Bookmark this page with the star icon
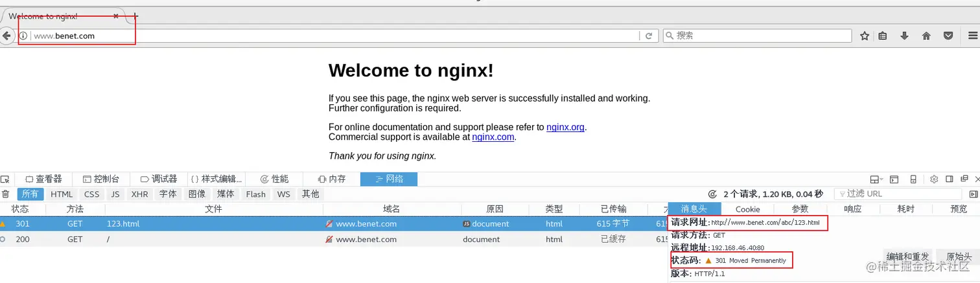Viewport: 980px width, 283px height. coord(865,36)
